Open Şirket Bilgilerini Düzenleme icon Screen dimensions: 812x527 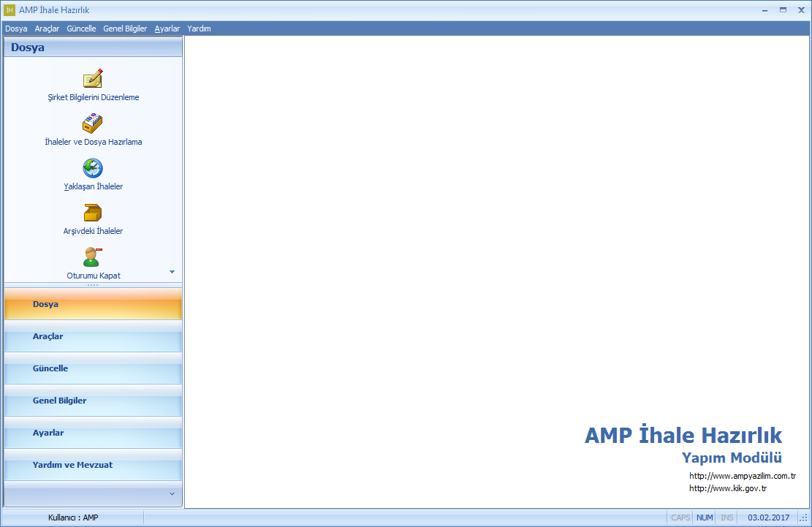(x=93, y=79)
